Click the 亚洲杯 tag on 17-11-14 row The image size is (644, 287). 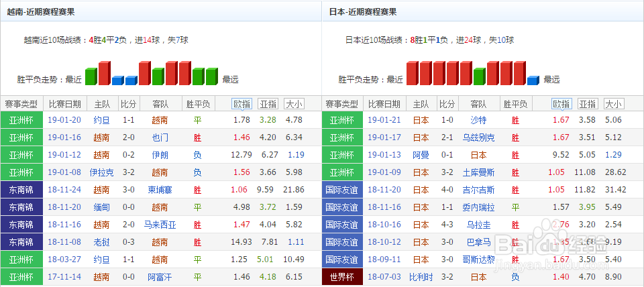click(21, 277)
